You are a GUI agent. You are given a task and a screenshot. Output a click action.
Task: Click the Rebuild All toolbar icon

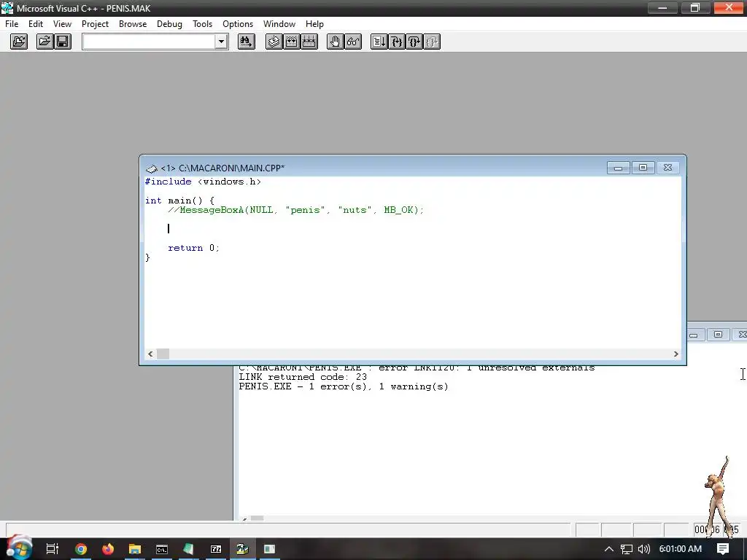[x=309, y=42]
